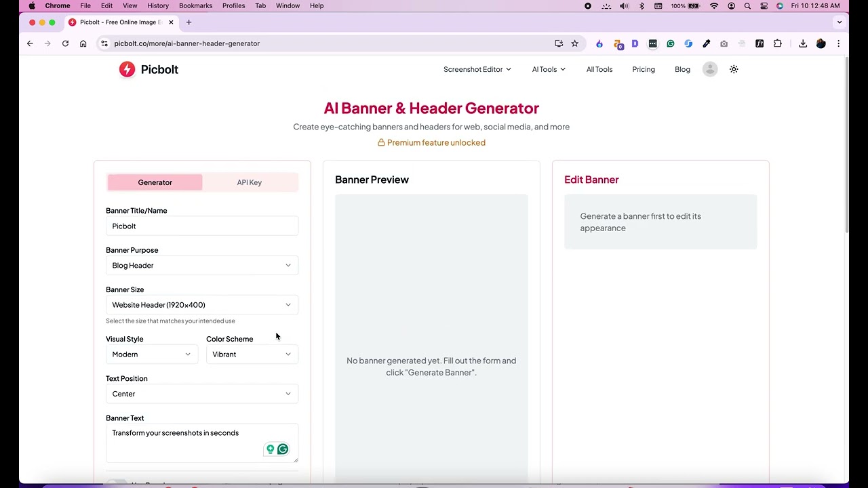Open the Grammarly extension in Chrome toolbar

click(671, 43)
